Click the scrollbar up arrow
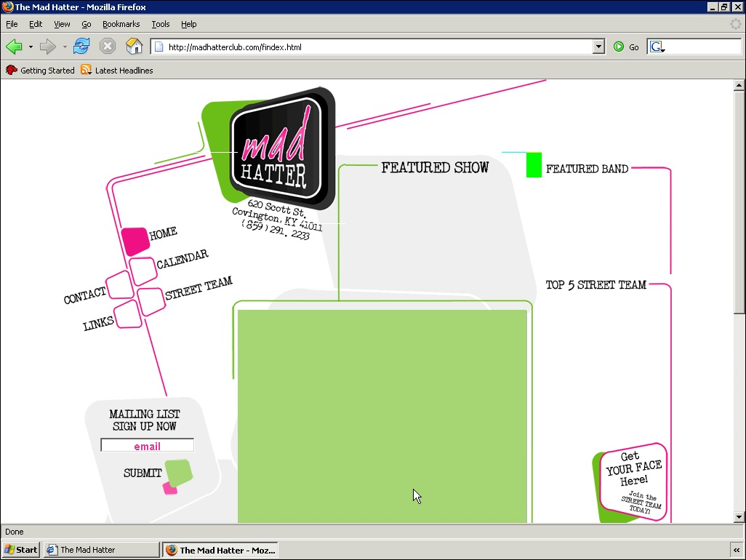Image resolution: width=746 pixels, height=560 pixels. pos(739,86)
